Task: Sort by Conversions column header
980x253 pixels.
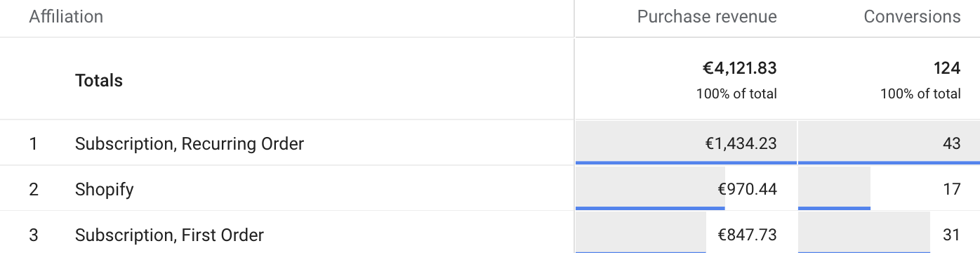Action: 912,17
